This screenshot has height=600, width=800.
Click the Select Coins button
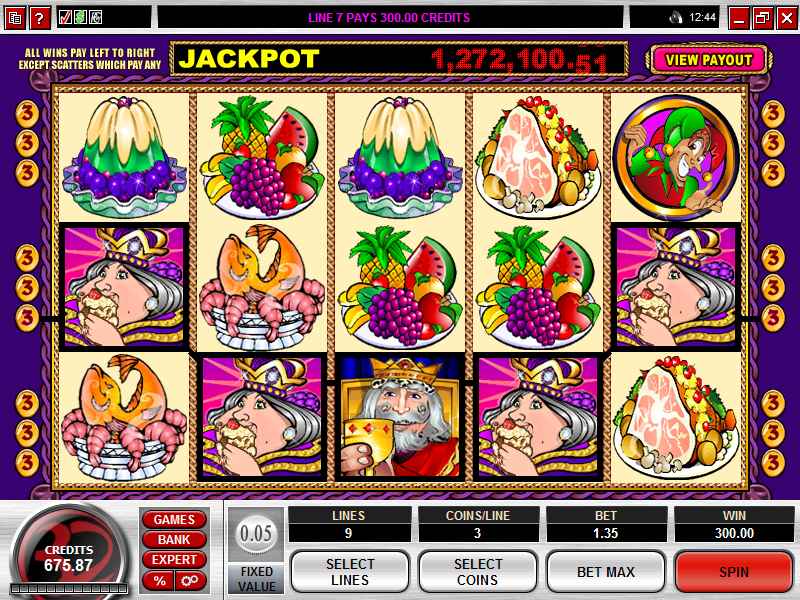(x=478, y=572)
